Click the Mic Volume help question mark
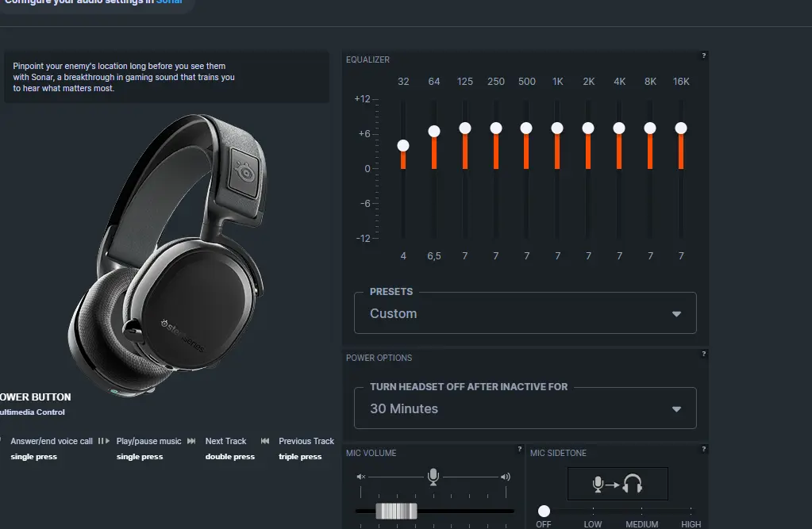The width and height of the screenshot is (812, 529). (519, 449)
